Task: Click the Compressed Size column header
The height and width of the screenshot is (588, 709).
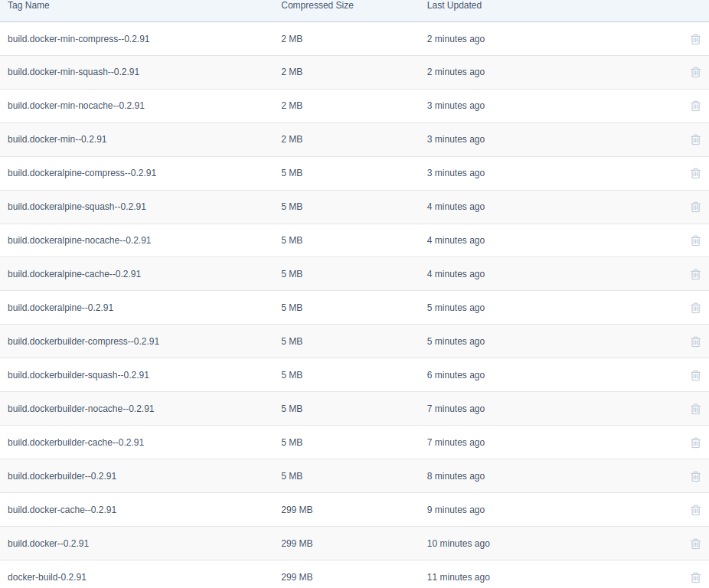Action: click(317, 5)
